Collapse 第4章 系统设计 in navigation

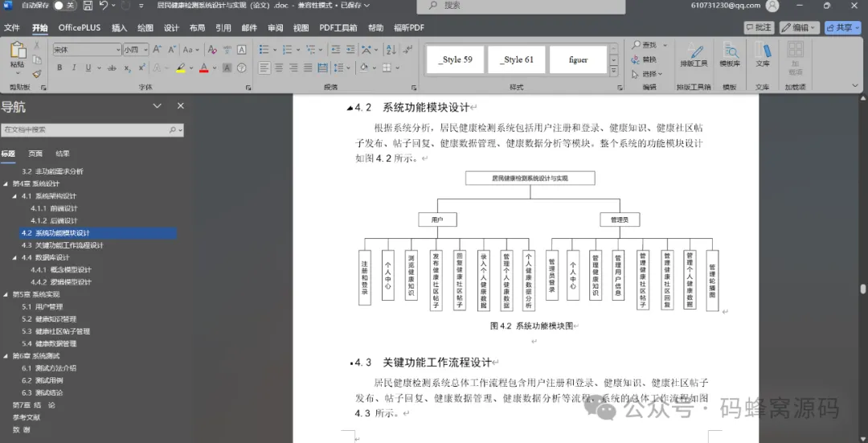(x=6, y=184)
